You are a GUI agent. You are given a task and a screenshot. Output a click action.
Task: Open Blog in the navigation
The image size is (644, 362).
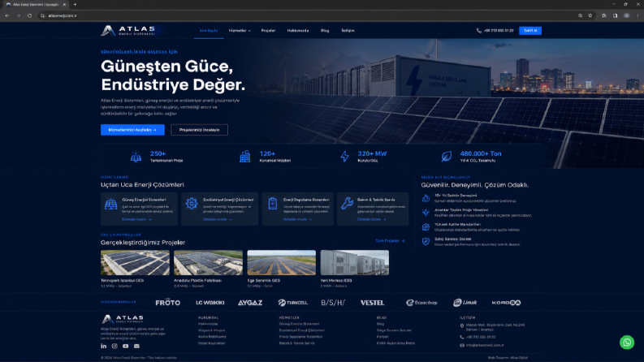tap(325, 30)
